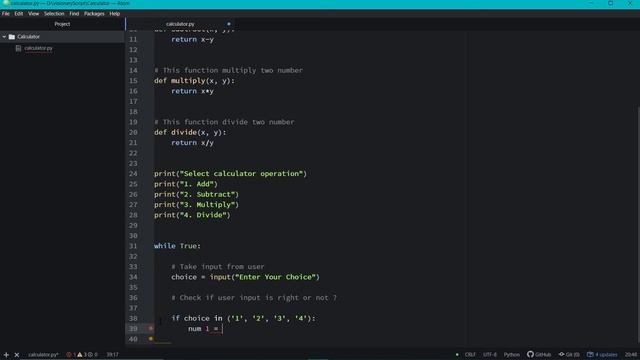Screen dimensions: 640x360
Task: Click the Calculator folder icon in tree
Action: 12,37
